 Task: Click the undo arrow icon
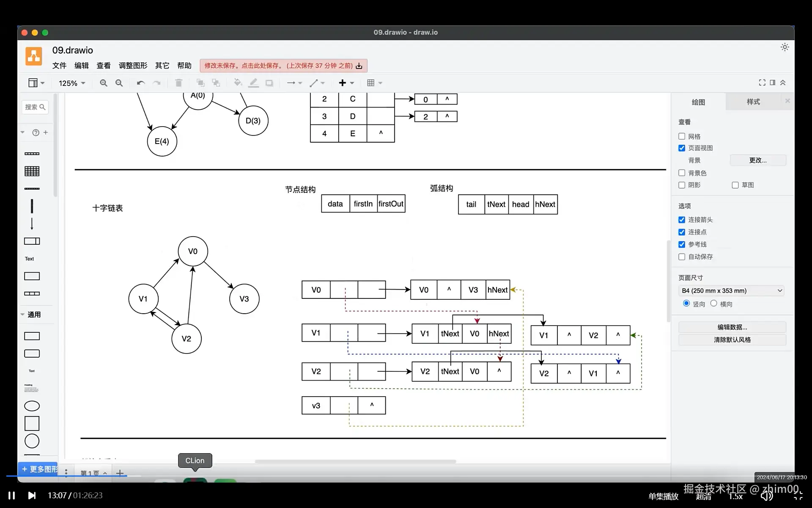pyautogui.click(x=141, y=83)
